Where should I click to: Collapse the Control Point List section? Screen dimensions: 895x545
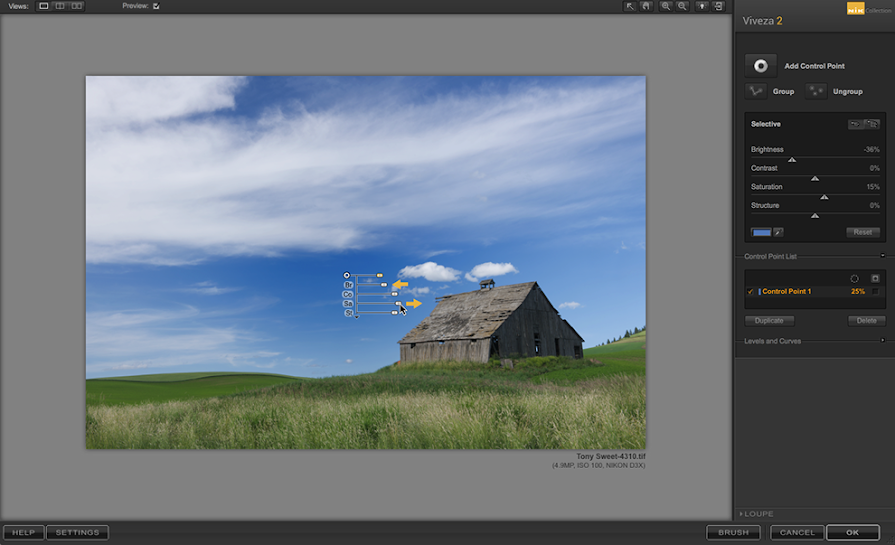pos(882,257)
